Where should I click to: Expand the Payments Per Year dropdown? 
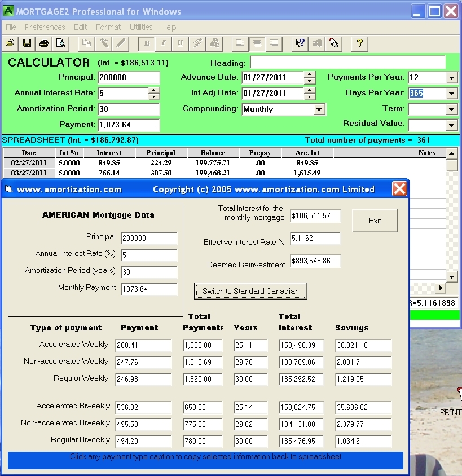(451, 78)
